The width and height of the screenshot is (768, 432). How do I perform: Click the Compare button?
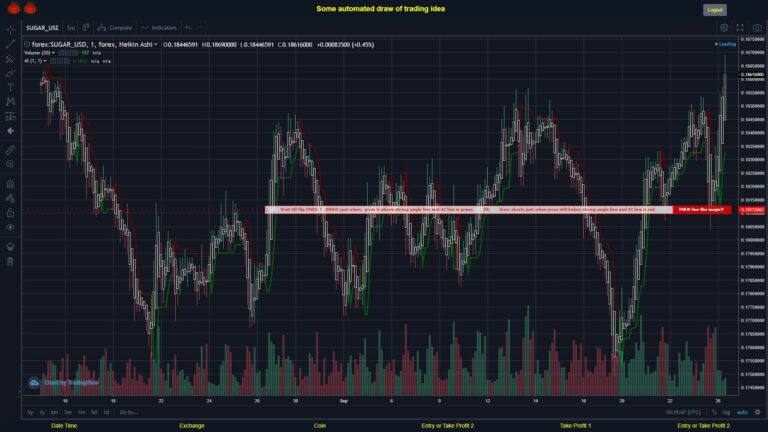[115, 28]
